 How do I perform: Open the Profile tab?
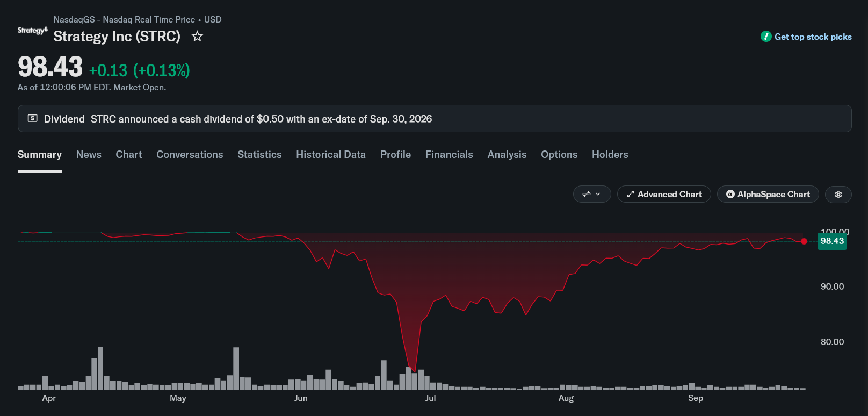pyautogui.click(x=395, y=155)
